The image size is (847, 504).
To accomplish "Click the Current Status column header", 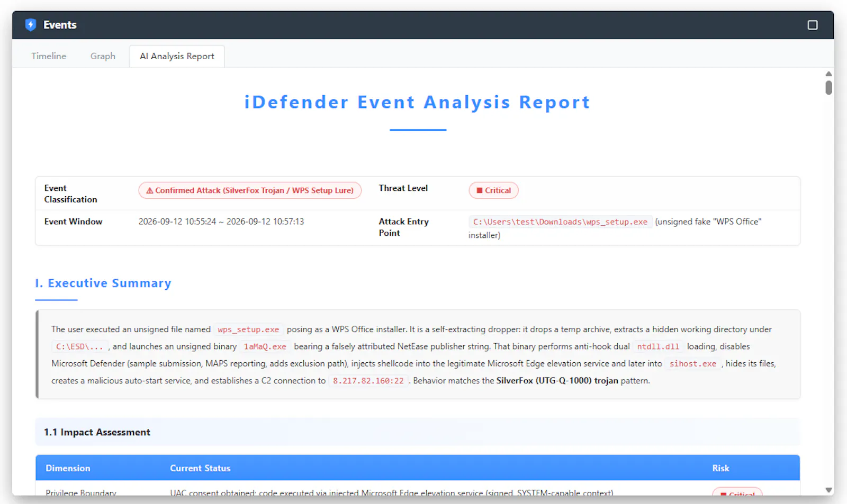I will (200, 468).
